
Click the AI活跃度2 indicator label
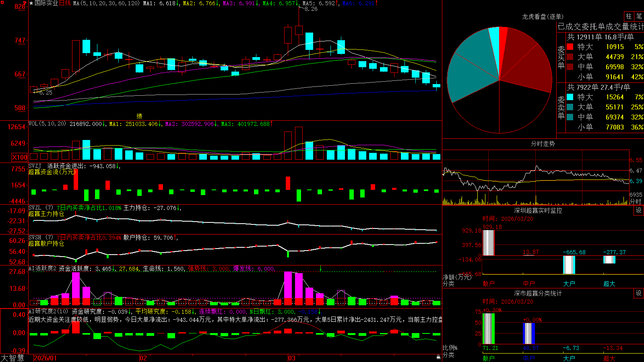pos(43,268)
